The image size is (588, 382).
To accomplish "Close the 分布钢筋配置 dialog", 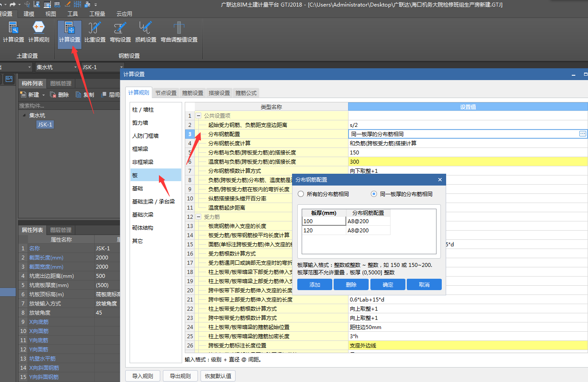I will [440, 179].
